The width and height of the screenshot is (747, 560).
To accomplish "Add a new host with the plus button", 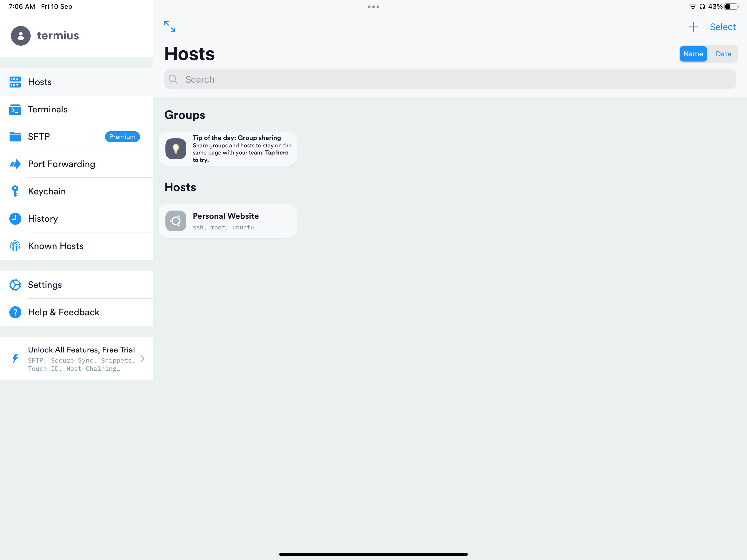I will pyautogui.click(x=694, y=27).
